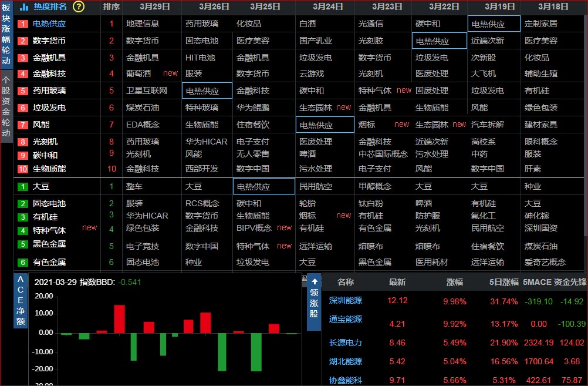This screenshot has width=588, height=386.
Task: Select 电热供应 in the heat ranking list
Action: [49, 24]
